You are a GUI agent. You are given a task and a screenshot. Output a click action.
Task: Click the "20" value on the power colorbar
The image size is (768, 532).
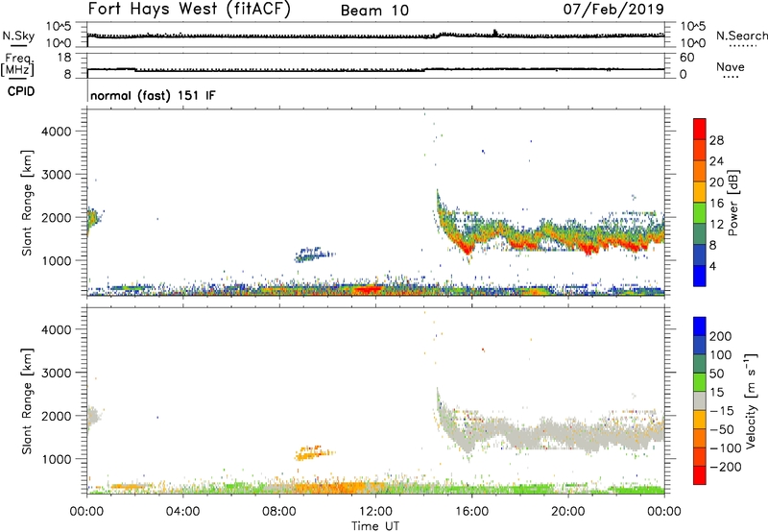716,182
